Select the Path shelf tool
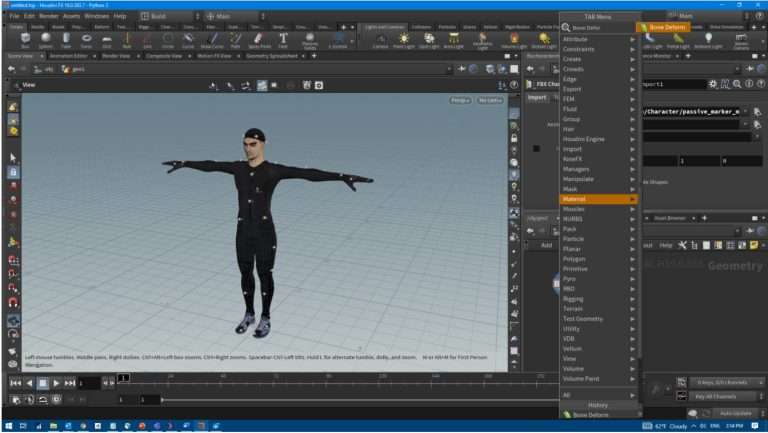This screenshot has width=768, height=433. coord(236,40)
